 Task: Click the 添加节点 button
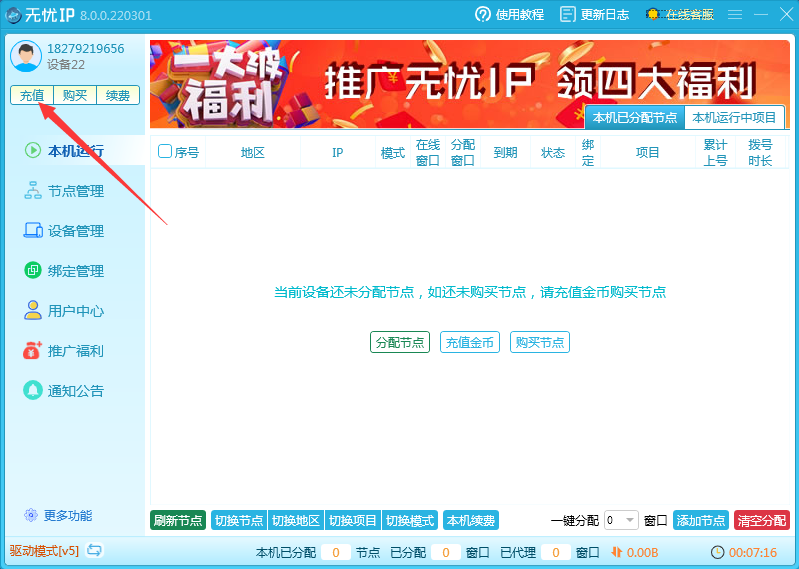coord(701,520)
